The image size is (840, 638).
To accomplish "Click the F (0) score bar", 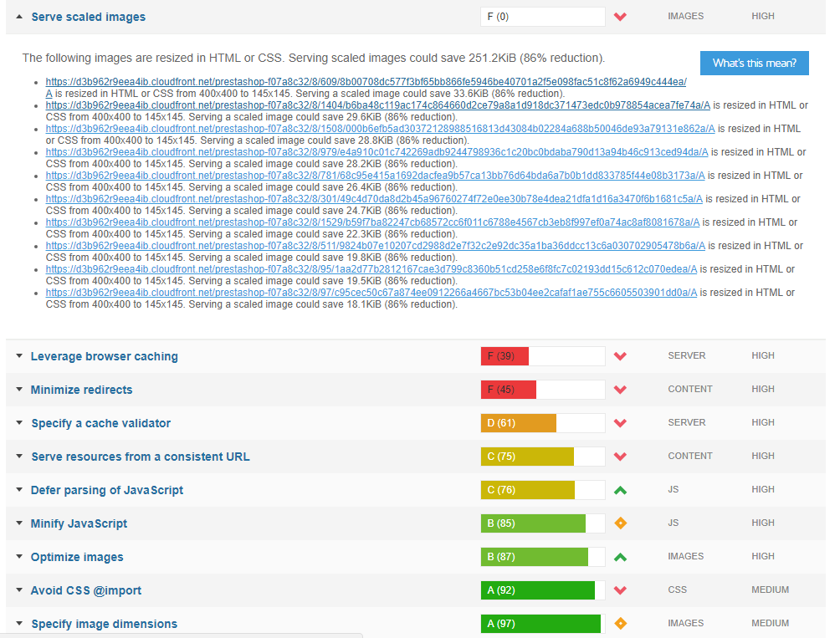I will 543,17.
